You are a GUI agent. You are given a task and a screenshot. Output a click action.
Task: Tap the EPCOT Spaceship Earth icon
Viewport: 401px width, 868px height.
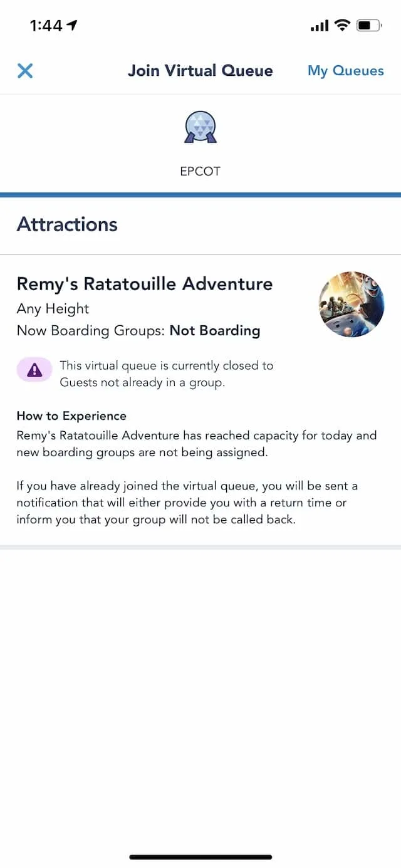click(200, 127)
